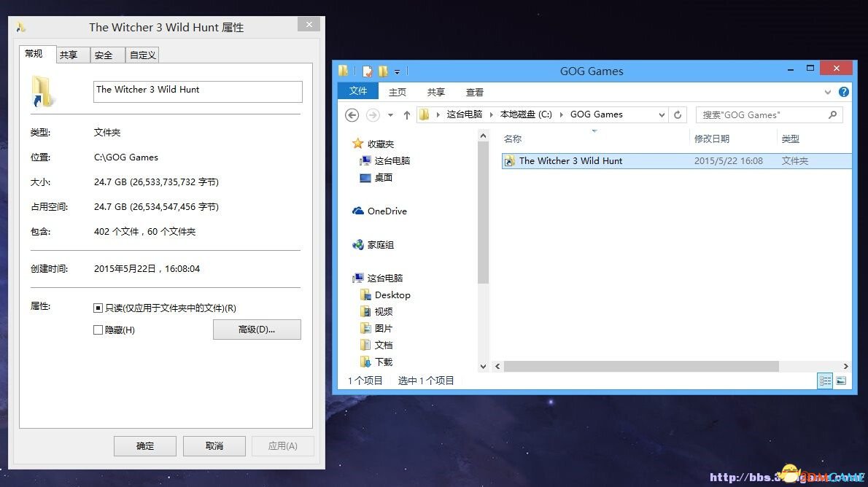
Task: Expand the breadcrumb arrow before 这台电脑
Action: (438, 114)
